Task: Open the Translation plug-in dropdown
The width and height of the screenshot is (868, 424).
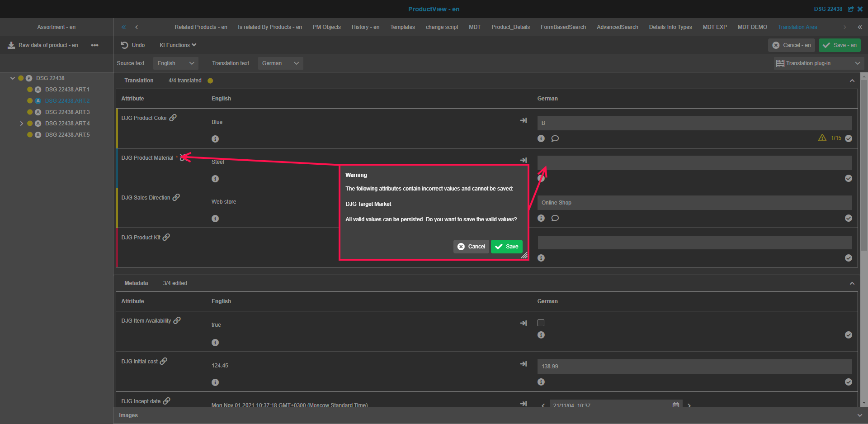Action: pyautogui.click(x=818, y=63)
